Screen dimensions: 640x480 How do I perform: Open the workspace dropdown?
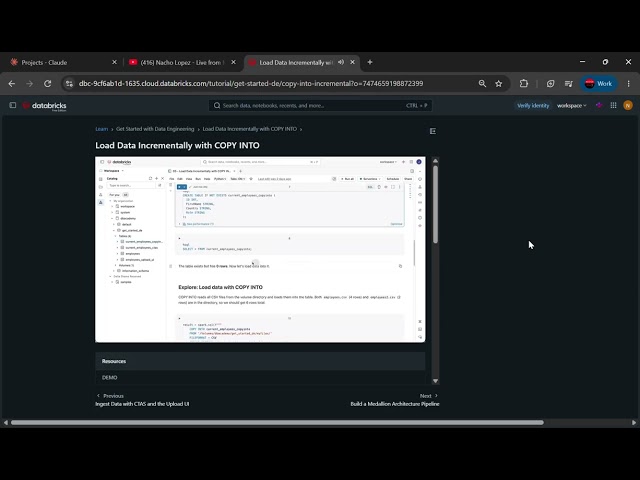(571, 106)
